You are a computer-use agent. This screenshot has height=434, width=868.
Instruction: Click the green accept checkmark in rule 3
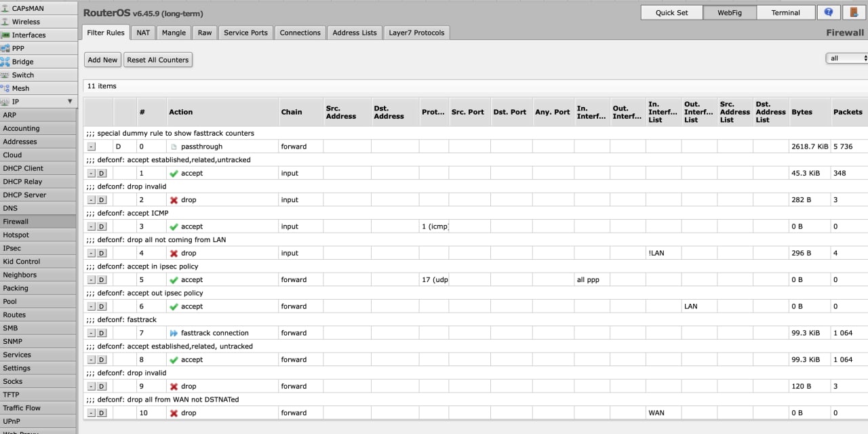click(x=174, y=226)
